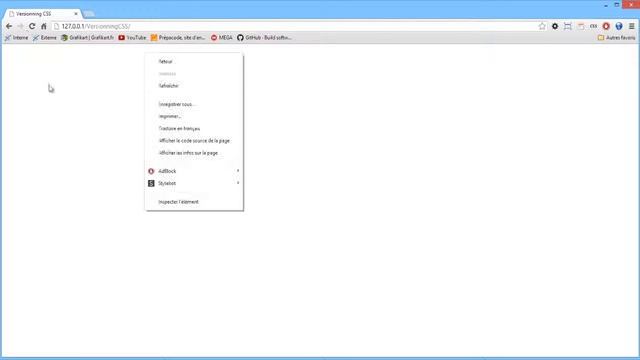
Task: Select Afficher les infos sur la page
Action: coord(194,153)
